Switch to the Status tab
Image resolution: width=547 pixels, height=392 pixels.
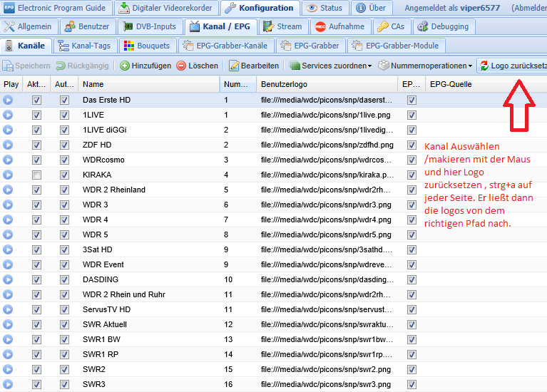click(325, 8)
